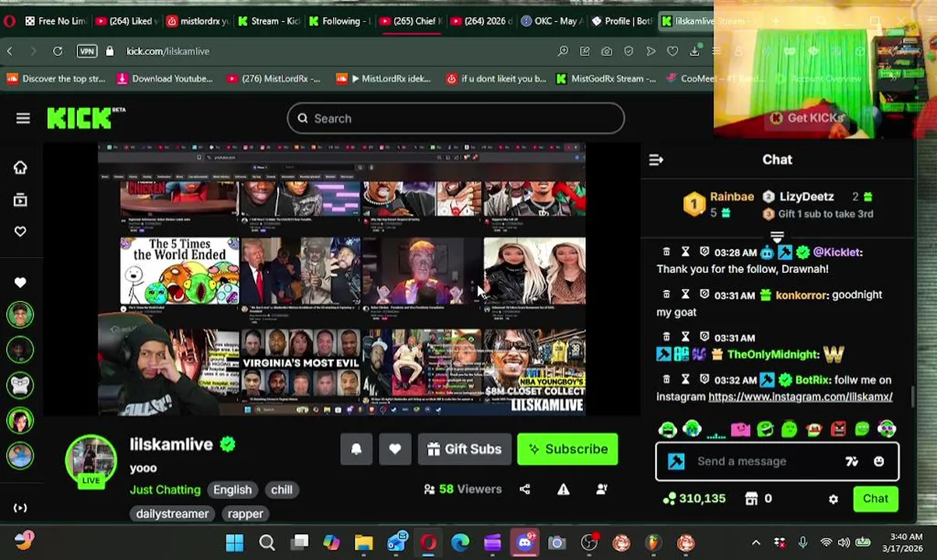The width and height of the screenshot is (937, 560).
Task: Delete @Kicklet's message with the trash icon
Action: point(666,252)
